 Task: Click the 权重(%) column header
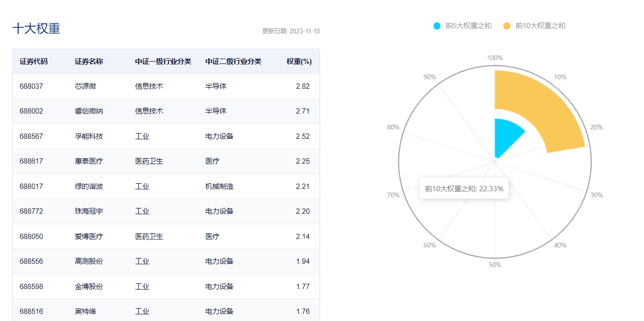[299, 62]
